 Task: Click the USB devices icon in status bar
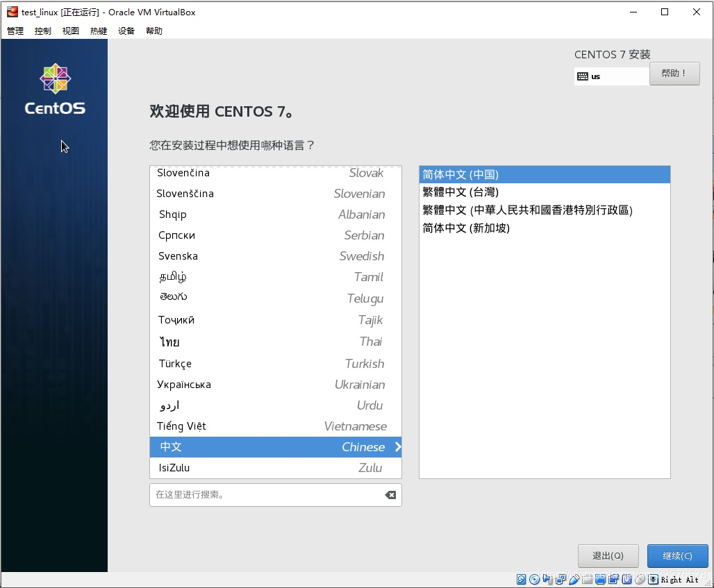click(574, 580)
